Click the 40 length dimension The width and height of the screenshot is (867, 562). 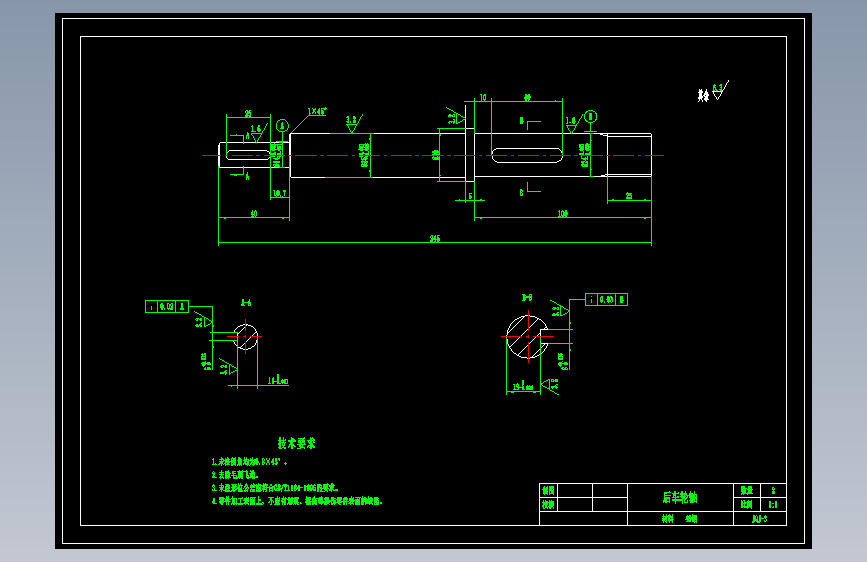point(254,214)
